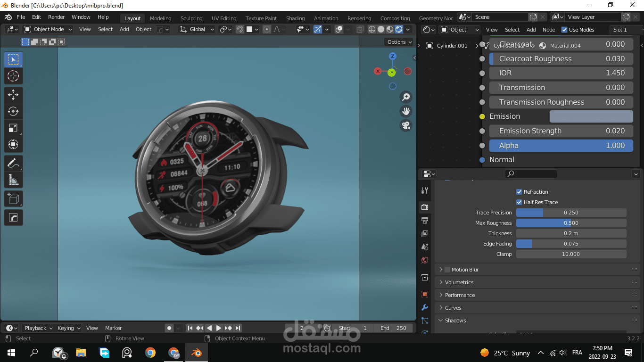Enable the Motion Blur checkbox
644x362 pixels.
coord(447,270)
